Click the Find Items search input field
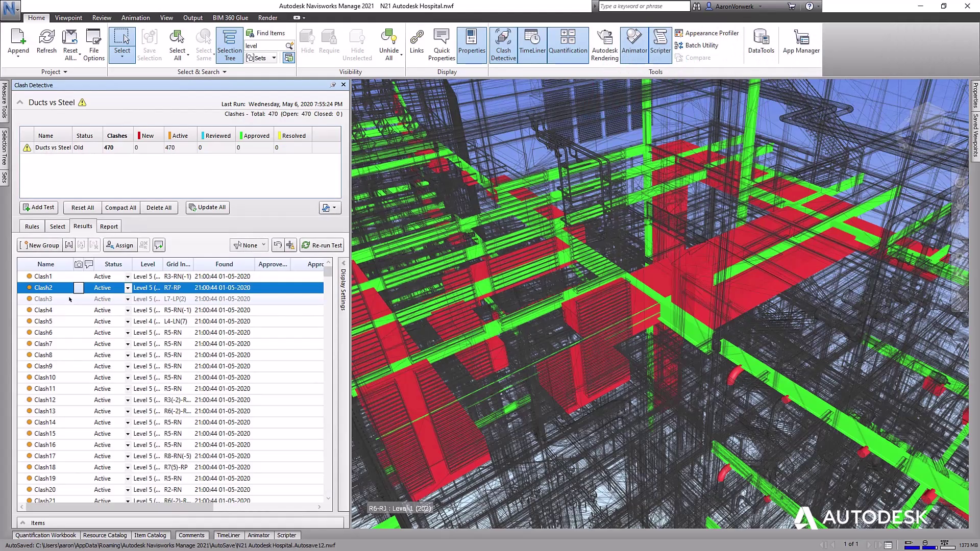The height and width of the screenshot is (551, 980). click(x=265, y=46)
